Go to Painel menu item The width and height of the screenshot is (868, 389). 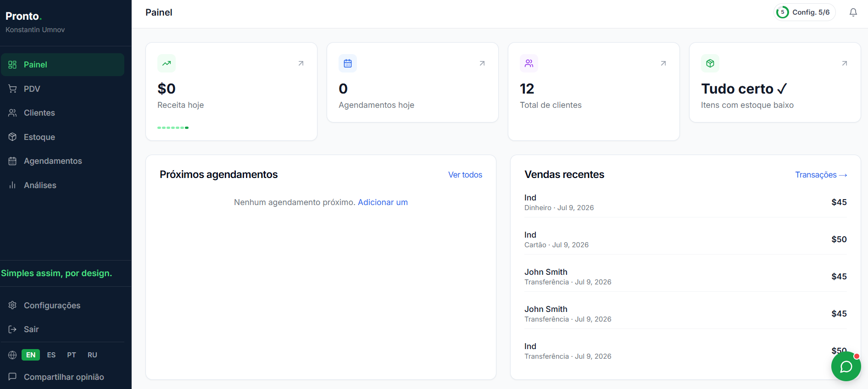click(62, 65)
